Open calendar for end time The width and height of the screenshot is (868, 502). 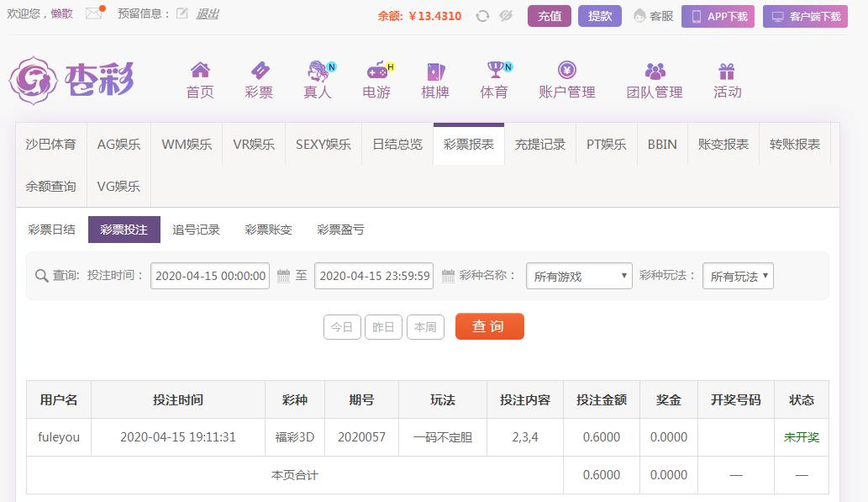pyautogui.click(x=448, y=275)
